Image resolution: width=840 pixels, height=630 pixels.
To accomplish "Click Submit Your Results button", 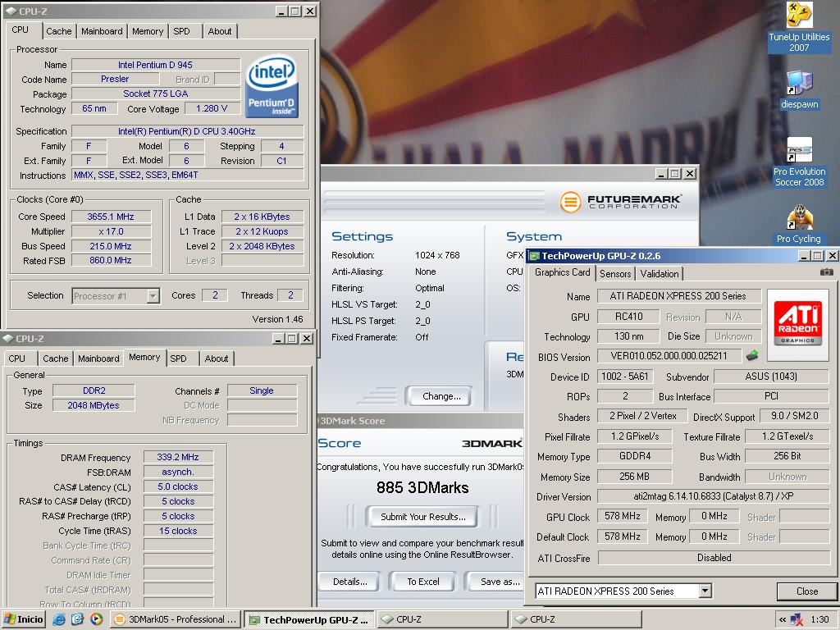I will (x=422, y=517).
